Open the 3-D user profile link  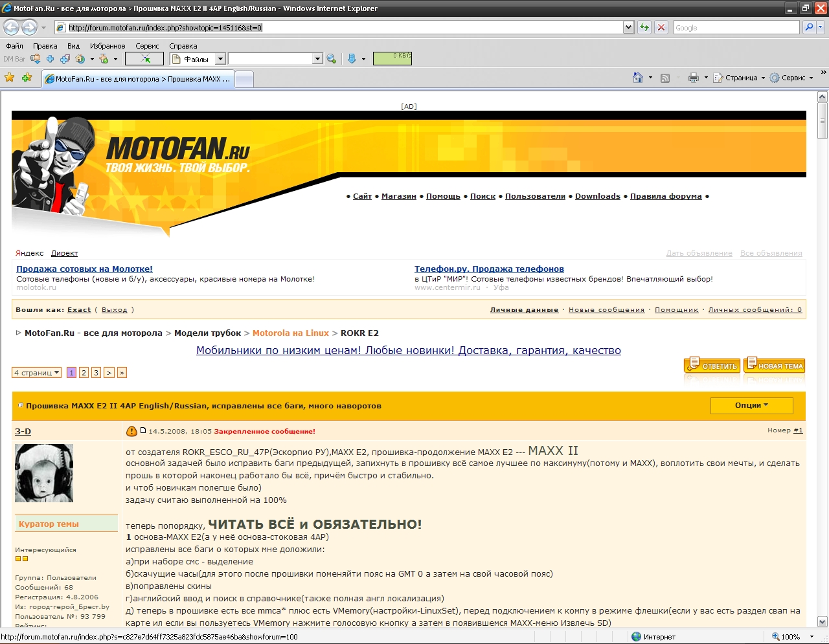tap(23, 431)
